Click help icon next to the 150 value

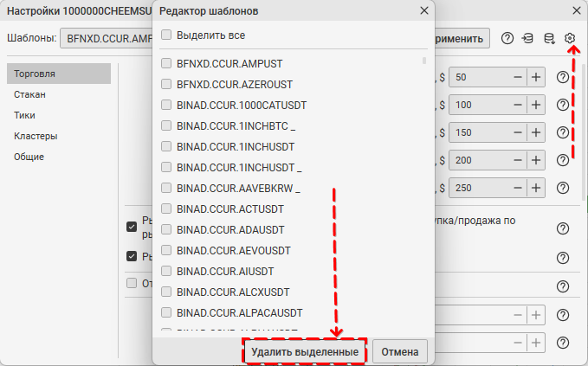[563, 132]
